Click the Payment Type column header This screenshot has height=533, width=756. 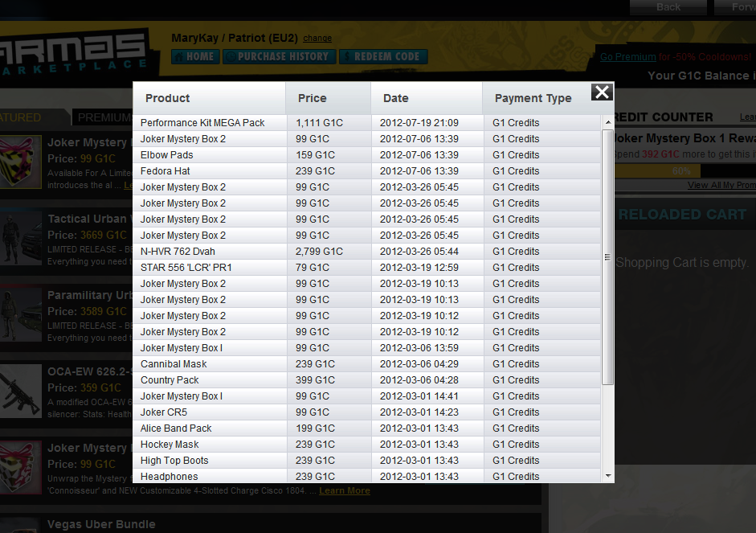click(533, 98)
